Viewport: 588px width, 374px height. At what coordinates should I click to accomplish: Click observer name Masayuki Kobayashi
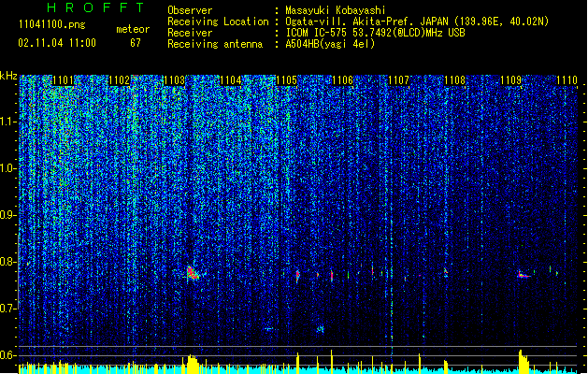[336, 10]
